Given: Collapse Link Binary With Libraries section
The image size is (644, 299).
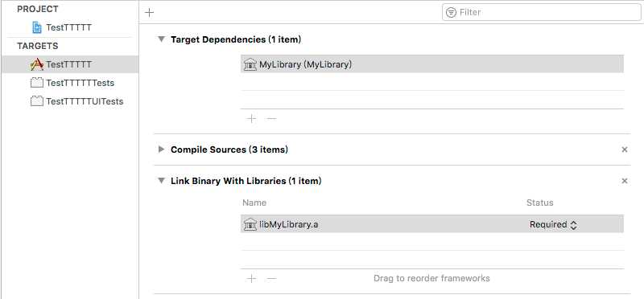Looking at the screenshot, I should (162, 181).
